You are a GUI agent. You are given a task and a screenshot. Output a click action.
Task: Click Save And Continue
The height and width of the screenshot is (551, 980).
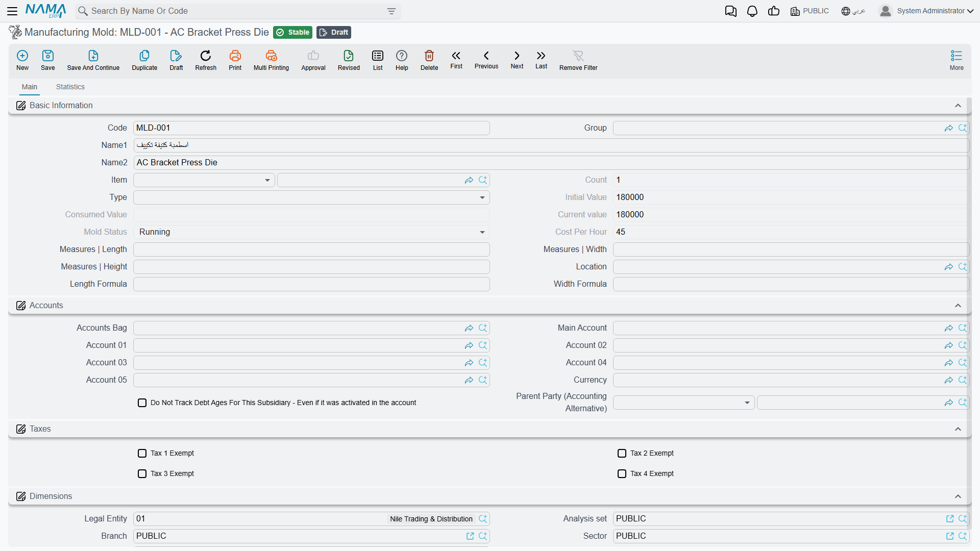click(x=93, y=60)
